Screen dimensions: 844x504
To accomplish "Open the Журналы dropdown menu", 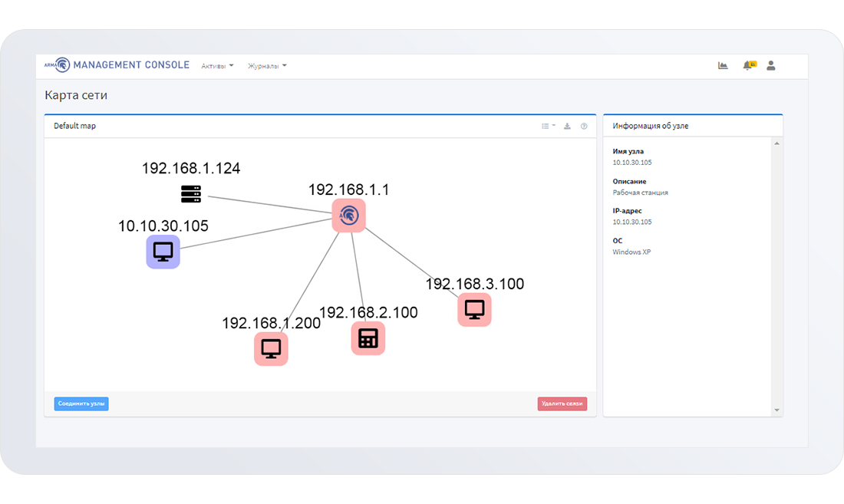I will click(x=267, y=66).
